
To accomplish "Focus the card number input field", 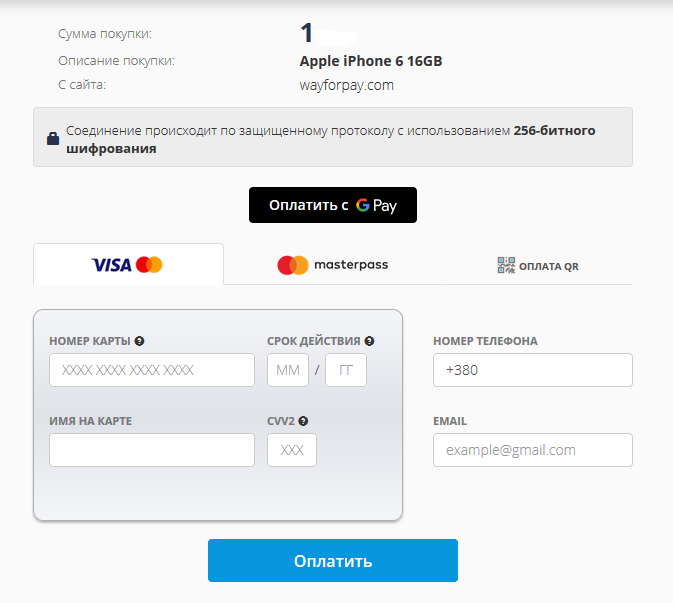I will click(x=152, y=370).
